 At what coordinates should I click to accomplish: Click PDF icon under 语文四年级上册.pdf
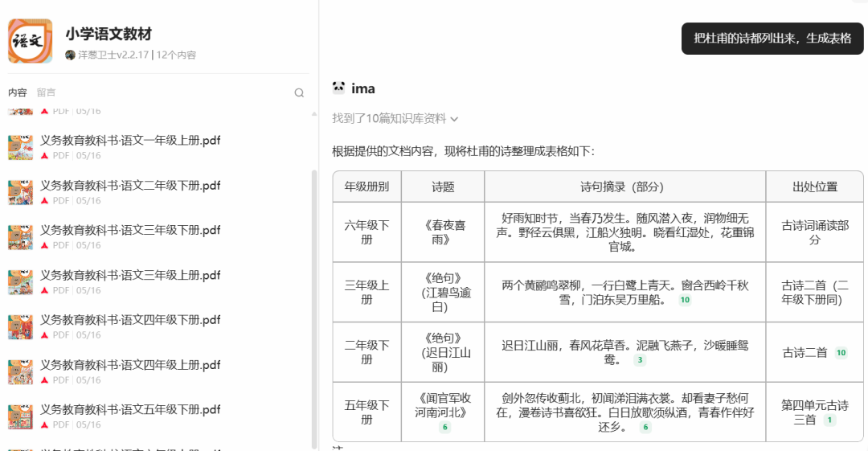[45, 380]
